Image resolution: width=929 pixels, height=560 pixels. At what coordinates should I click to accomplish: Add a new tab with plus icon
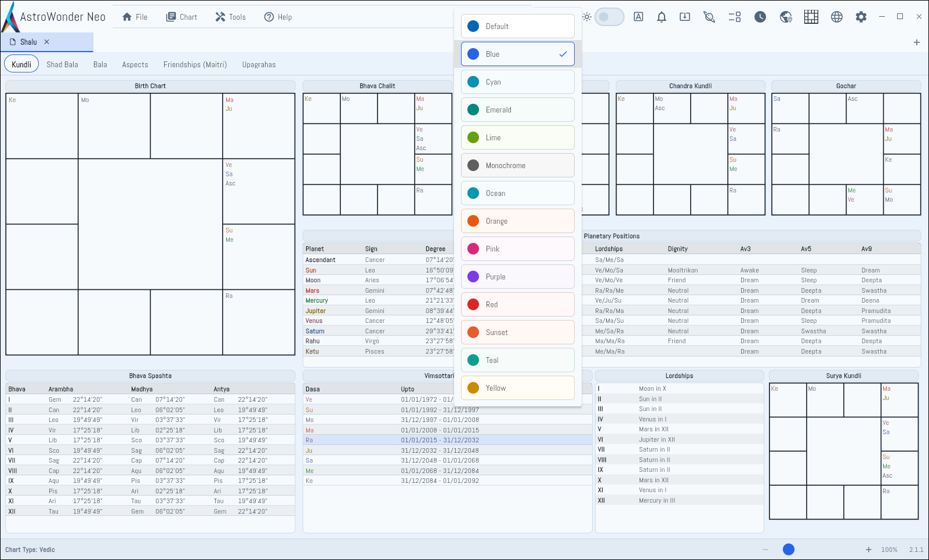pyautogui.click(x=917, y=42)
